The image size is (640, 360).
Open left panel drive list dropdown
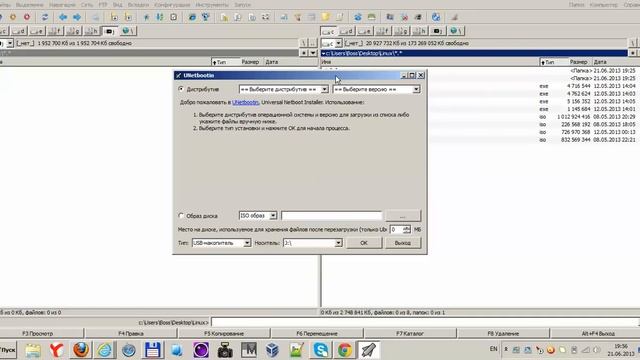tap(10, 43)
